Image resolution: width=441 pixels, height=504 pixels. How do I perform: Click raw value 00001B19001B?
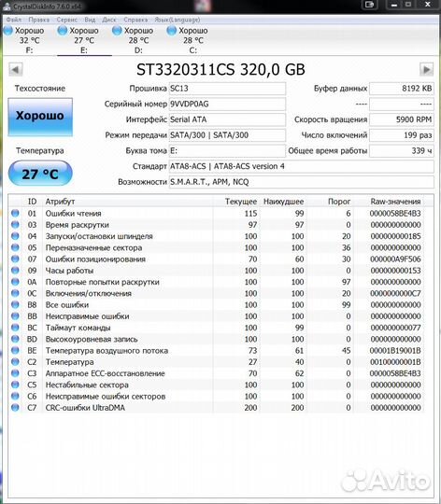pos(395,350)
